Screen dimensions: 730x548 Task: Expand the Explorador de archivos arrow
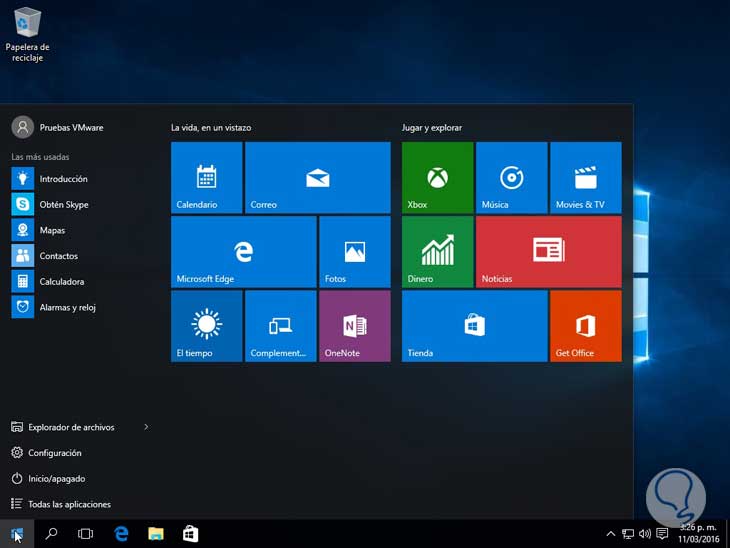click(x=146, y=427)
